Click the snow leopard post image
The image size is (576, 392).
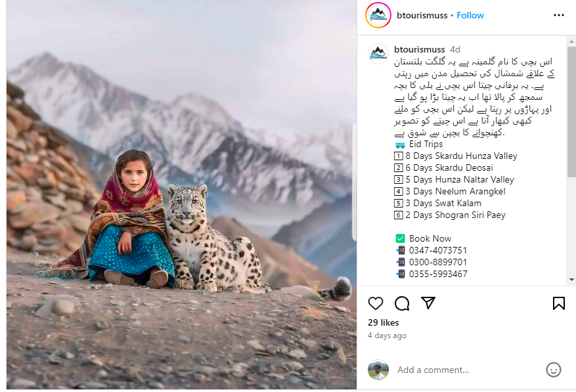pyautogui.click(x=181, y=195)
